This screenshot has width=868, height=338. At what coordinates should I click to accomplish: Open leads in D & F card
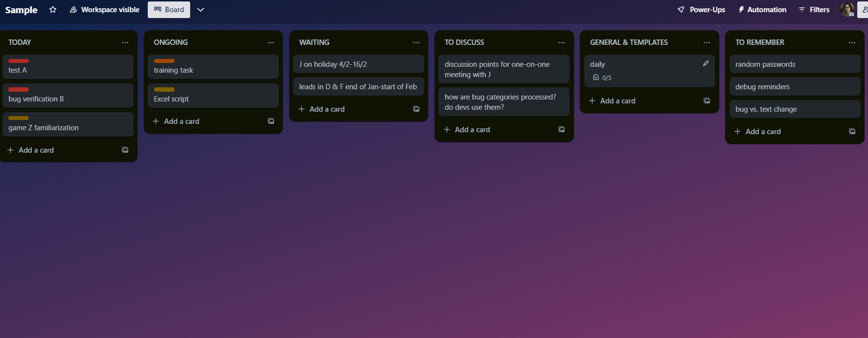pyautogui.click(x=358, y=86)
